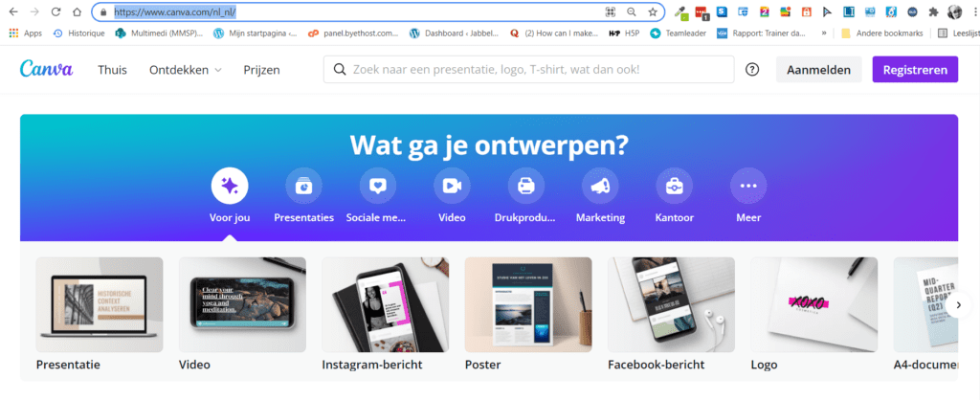Open Historique bookmark
Screen dimensions: 980x400
(78, 33)
